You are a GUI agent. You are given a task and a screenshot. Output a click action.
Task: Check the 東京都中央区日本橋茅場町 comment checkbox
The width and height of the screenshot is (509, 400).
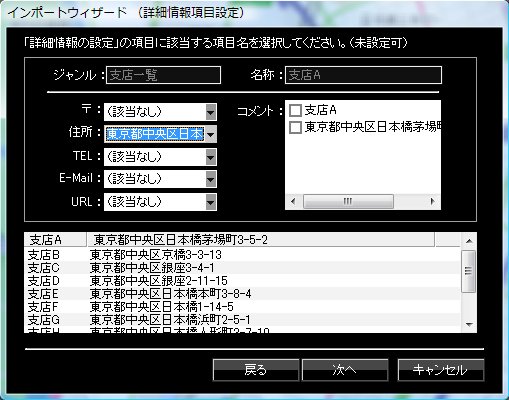click(295, 127)
